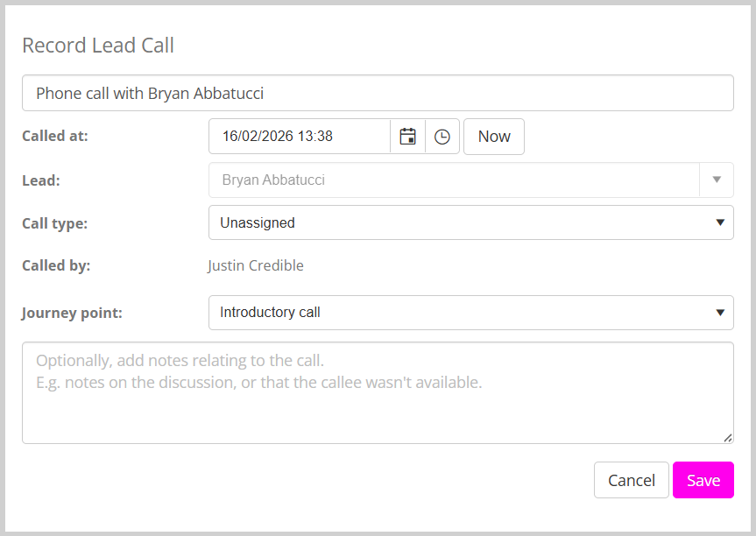
Task: Click the Called at label
Action: click(55, 136)
